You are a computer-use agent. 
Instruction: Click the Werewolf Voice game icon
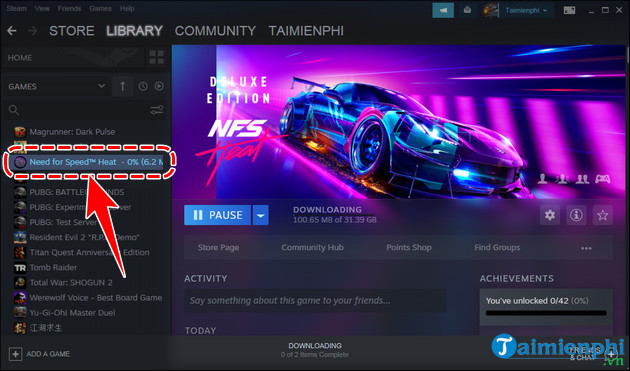coord(20,298)
